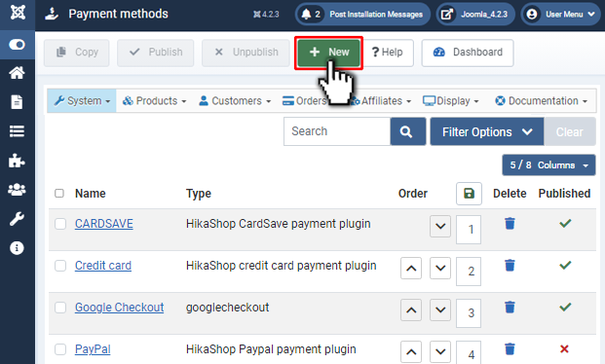Click the magnifier search button
Screen dimensions: 605x364
coord(408,131)
